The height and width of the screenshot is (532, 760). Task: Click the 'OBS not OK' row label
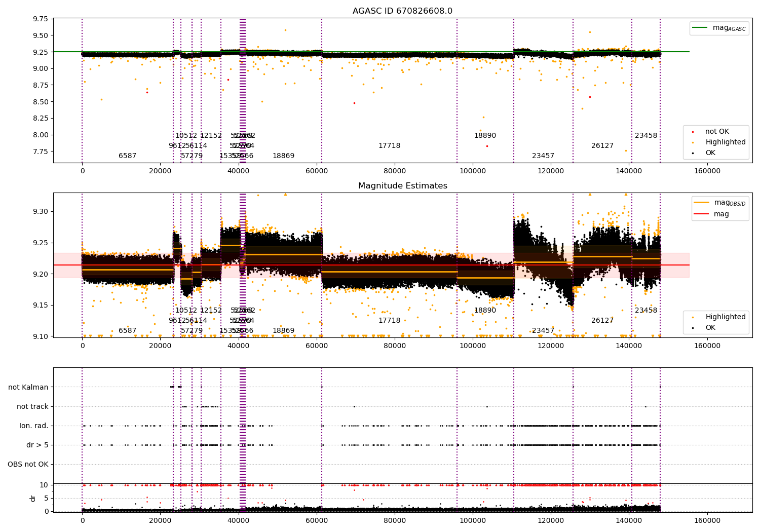coord(28,465)
